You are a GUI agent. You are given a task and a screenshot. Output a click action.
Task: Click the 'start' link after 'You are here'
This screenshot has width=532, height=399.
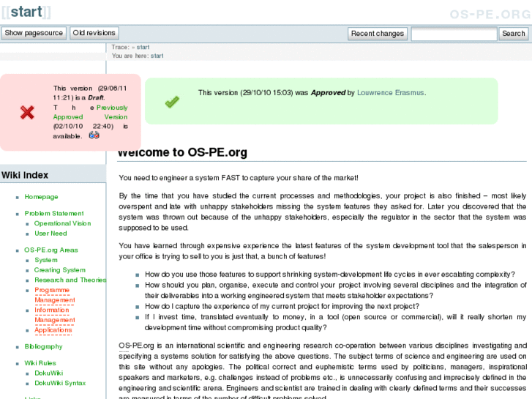(x=157, y=56)
